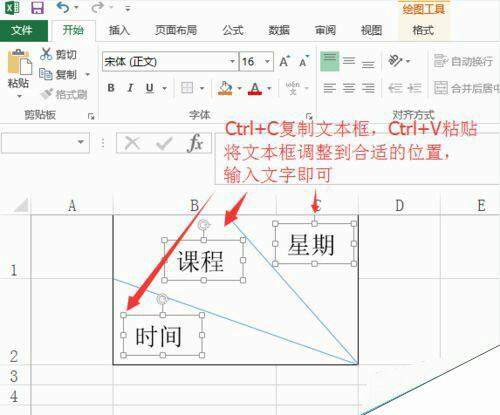
Task: Expand the font color dropdown arrow
Action: click(269, 88)
